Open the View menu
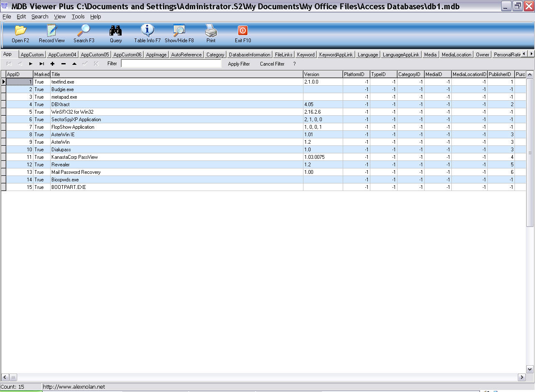This screenshot has width=535, height=392. point(60,16)
